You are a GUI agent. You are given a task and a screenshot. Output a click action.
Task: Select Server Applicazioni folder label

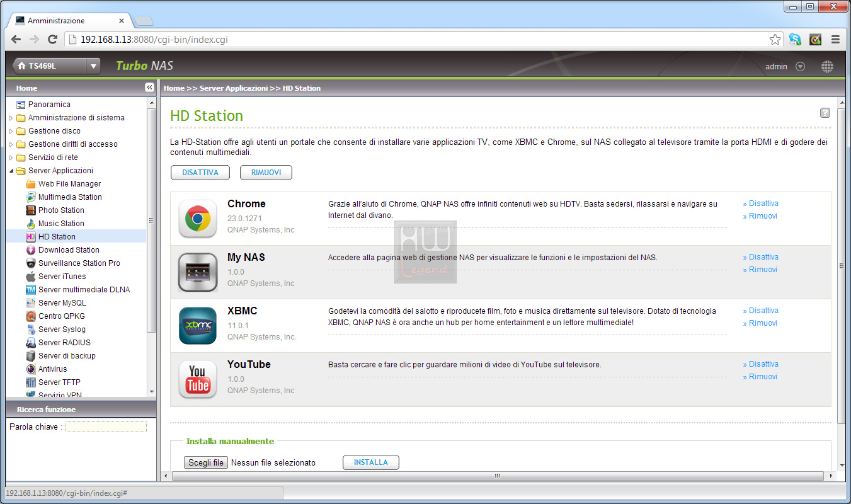click(x=60, y=171)
